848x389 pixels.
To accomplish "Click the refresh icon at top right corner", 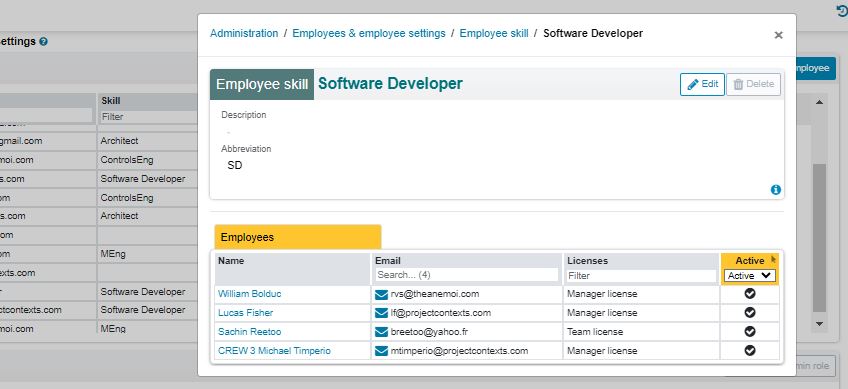I will tap(842, 10).
